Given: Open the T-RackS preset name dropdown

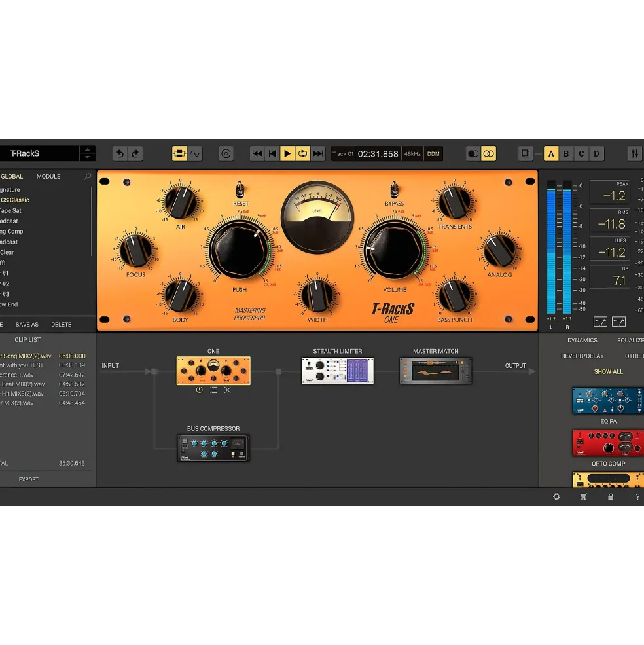Looking at the screenshot, I should 39,153.
